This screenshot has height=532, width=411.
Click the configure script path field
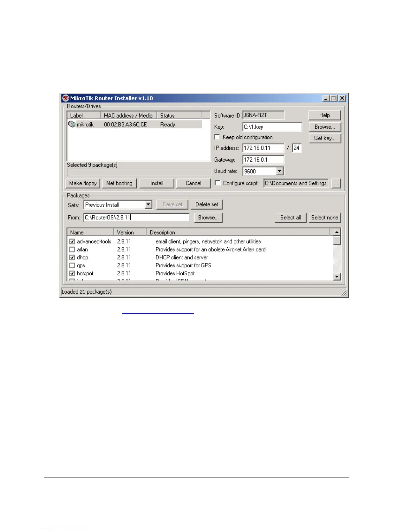(x=296, y=183)
